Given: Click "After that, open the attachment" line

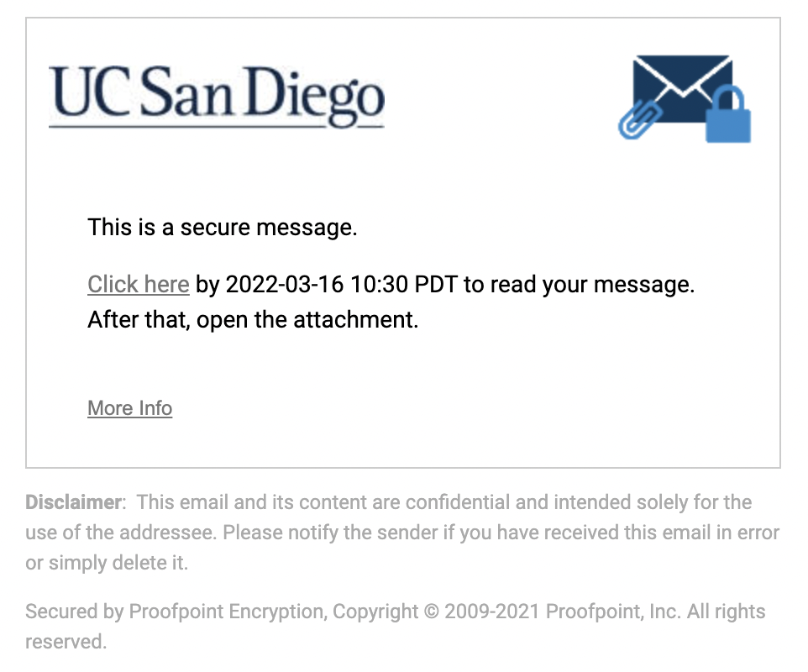Looking at the screenshot, I should [252, 320].
